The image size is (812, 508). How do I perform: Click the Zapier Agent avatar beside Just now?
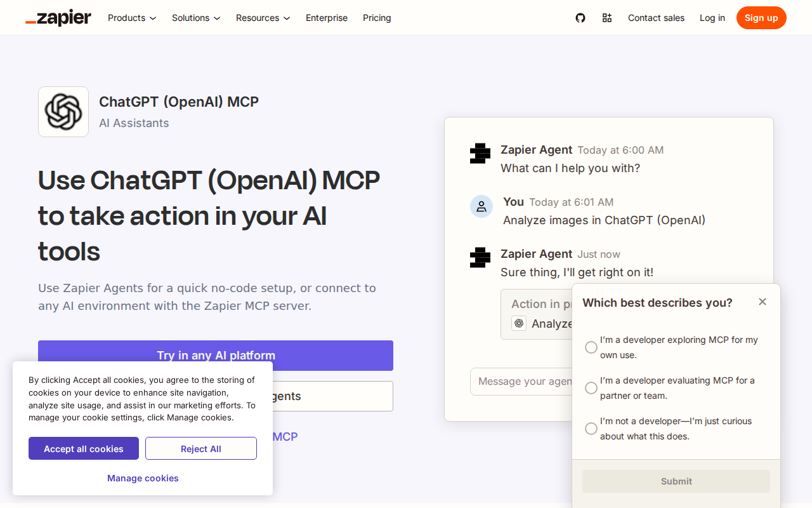[x=480, y=258]
